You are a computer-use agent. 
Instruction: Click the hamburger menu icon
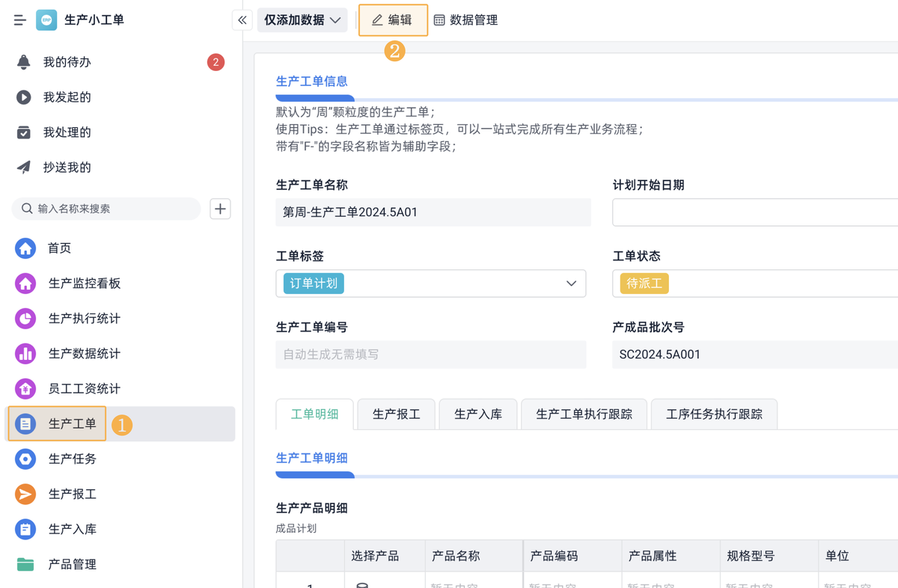[x=20, y=20]
